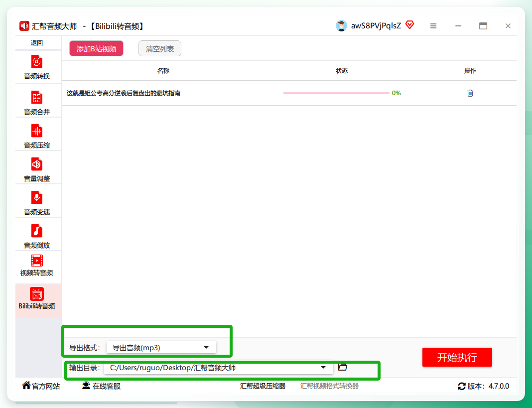
Task: Open 汇帮视频格式转换器 link
Action: [329, 386]
